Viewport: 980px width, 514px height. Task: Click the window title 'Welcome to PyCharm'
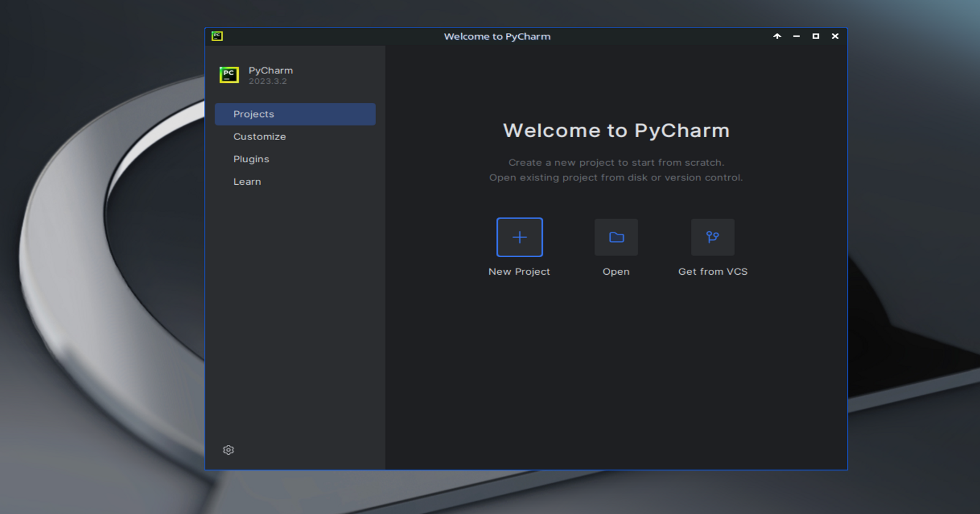click(497, 37)
